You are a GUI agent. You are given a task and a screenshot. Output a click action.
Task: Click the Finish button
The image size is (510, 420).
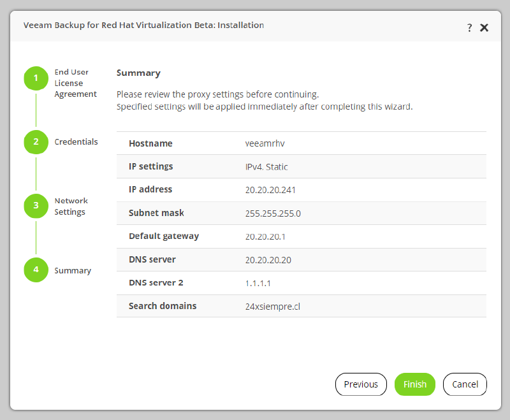click(x=415, y=384)
